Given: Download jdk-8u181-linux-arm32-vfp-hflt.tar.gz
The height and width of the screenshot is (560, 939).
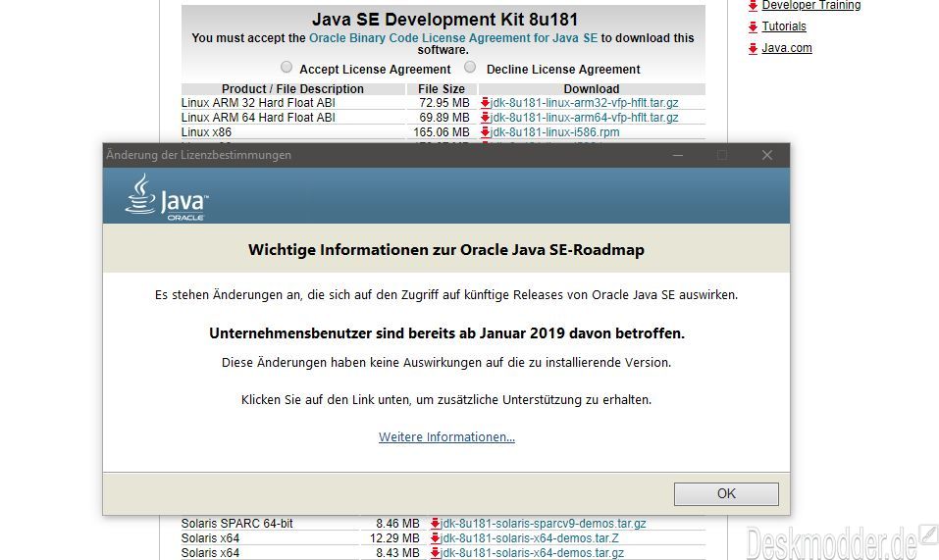Looking at the screenshot, I should [585, 103].
